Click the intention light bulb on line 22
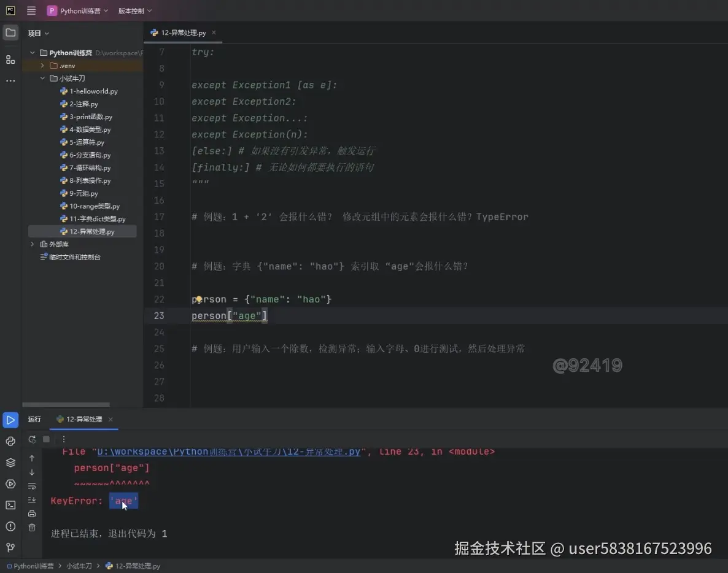 (199, 299)
